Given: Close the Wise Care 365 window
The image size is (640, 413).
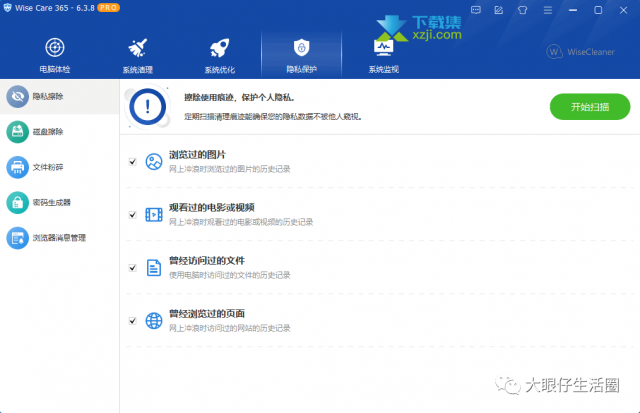Looking at the screenshot, I should [x=623, y=10].
